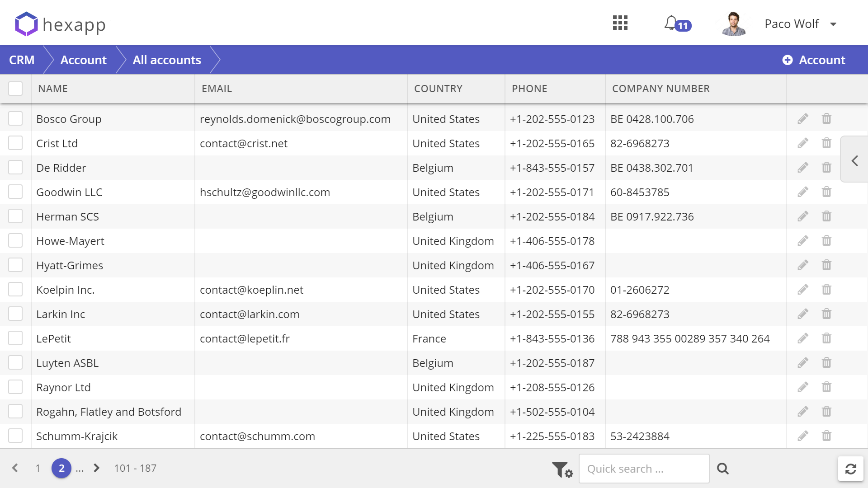This screenshot has height=488, width=868.
Task: Go to Account breadcrumb item
Action: (x=84, y=60)
